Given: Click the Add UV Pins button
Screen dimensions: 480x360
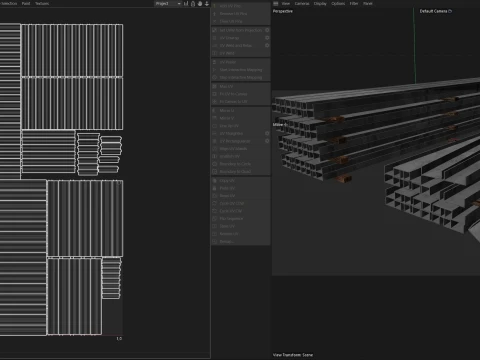Looking at the screenshot, I should tap(240, 6).
